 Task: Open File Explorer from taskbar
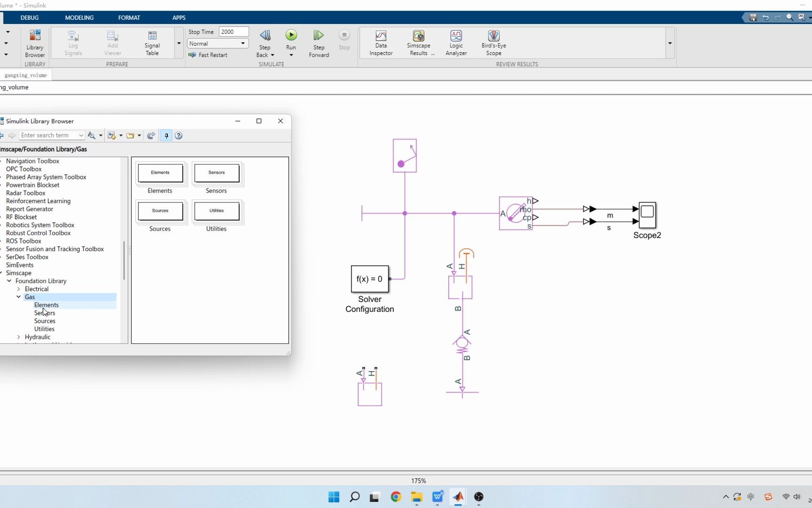(x=417, y=497)
